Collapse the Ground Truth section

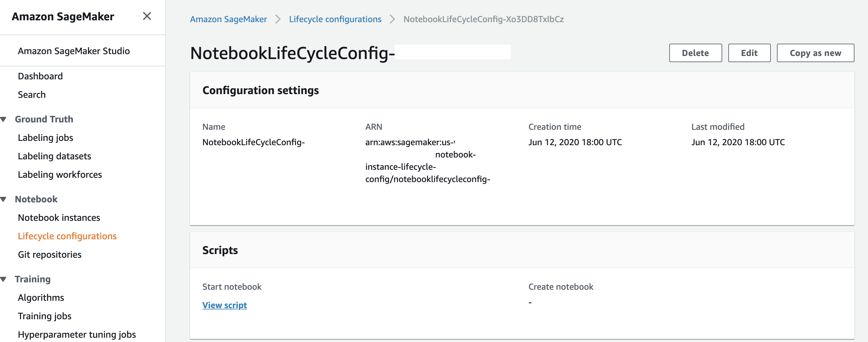tap(4, 119)
